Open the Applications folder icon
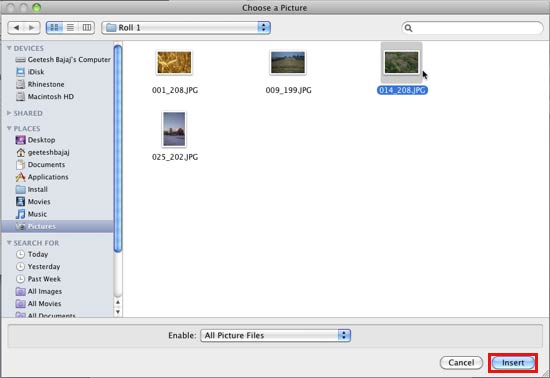This screenshot has width=550, height=378. point(21,177)
